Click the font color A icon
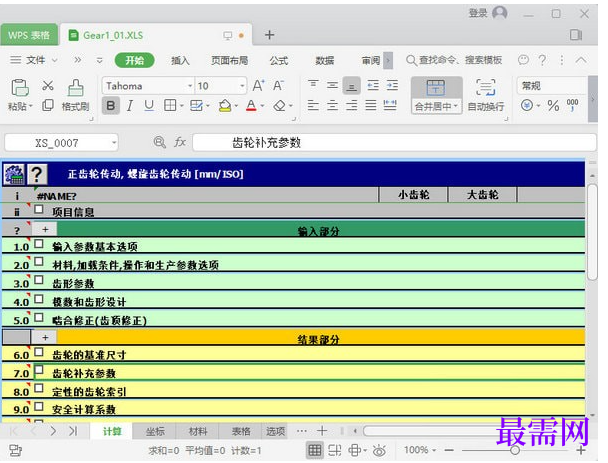608x463 pixels. (x=251, y=105)
